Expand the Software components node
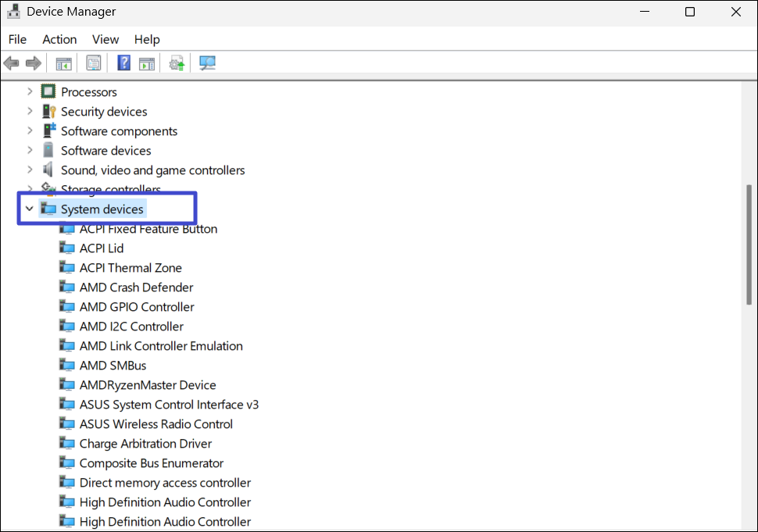The height and width of the screenshot is (532, 758). pyautogui.click(x=30, y=131)
